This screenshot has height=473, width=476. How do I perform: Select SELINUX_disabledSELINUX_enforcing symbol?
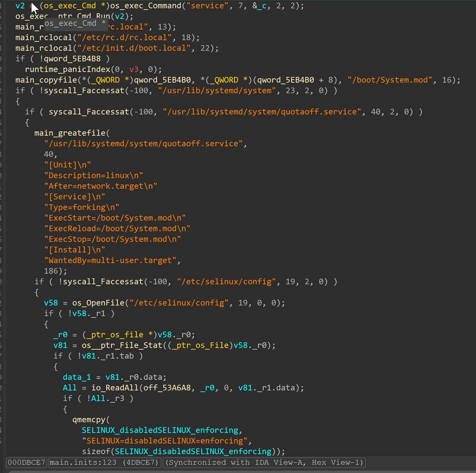point(161,430)
